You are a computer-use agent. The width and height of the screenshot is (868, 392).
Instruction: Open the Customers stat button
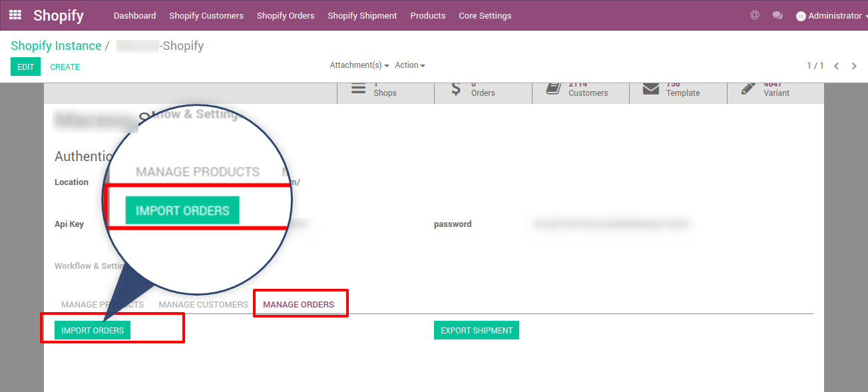click(x=580, y=92)
